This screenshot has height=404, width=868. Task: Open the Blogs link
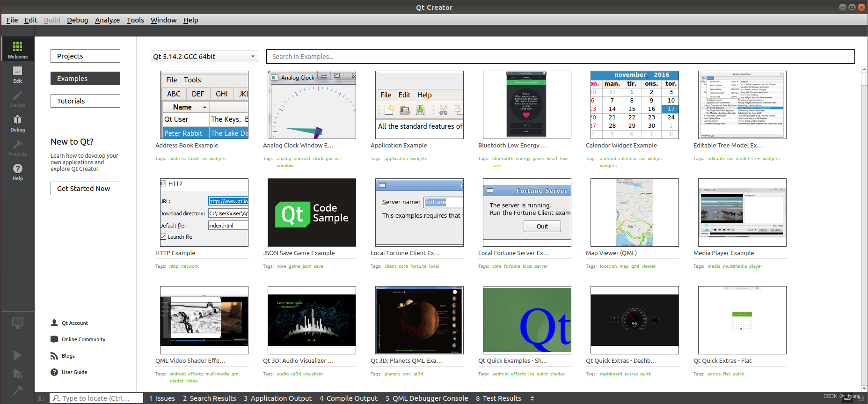pos(68,356)
